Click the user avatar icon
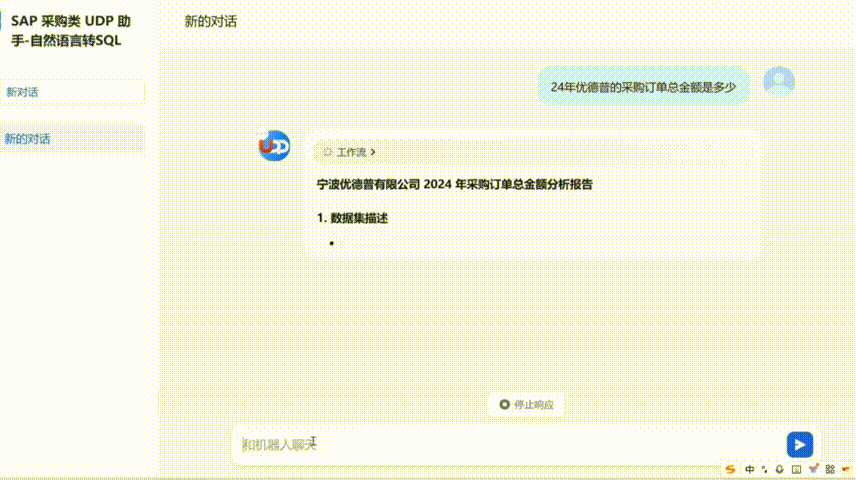The height and width of the screenshot is (480, 856). [778, 82]
